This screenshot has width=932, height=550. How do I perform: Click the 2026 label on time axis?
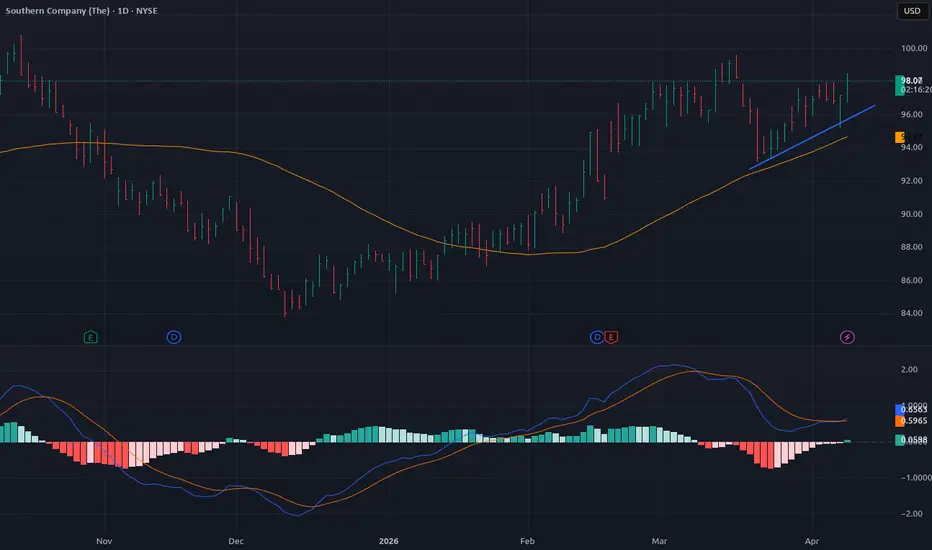coord(388,541)
